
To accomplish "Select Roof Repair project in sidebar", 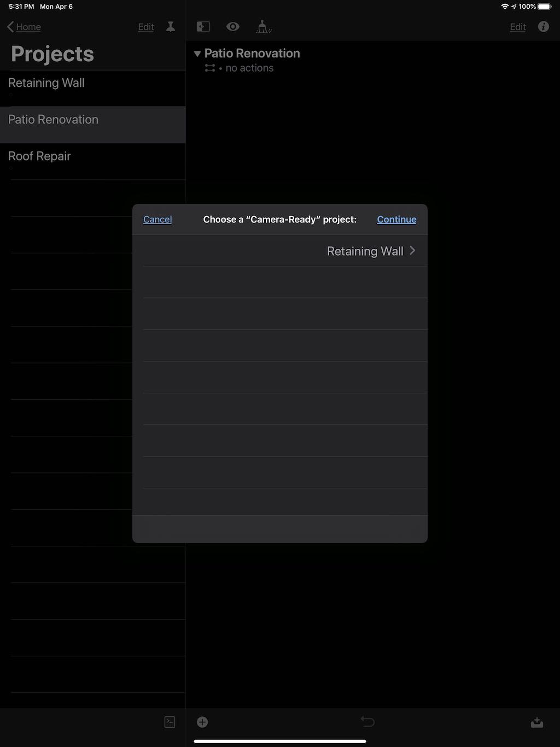I will [x=93, y=161].
